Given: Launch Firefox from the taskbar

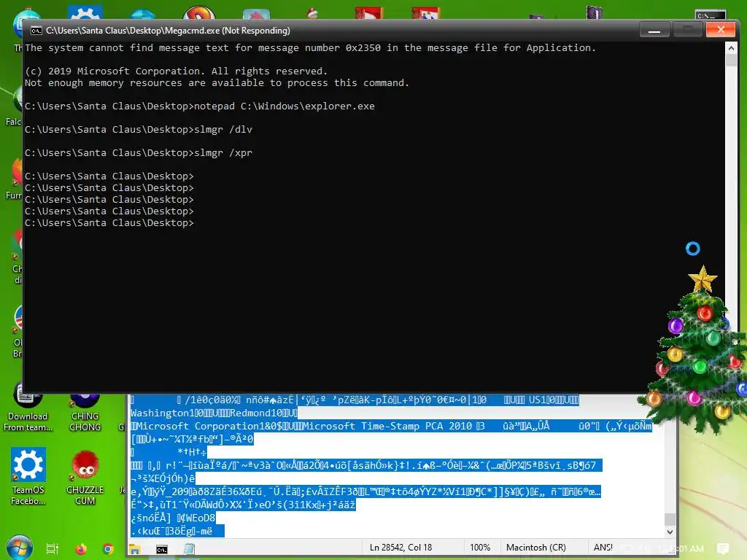Looking at the screenshot, I should [x=81, y=549].
